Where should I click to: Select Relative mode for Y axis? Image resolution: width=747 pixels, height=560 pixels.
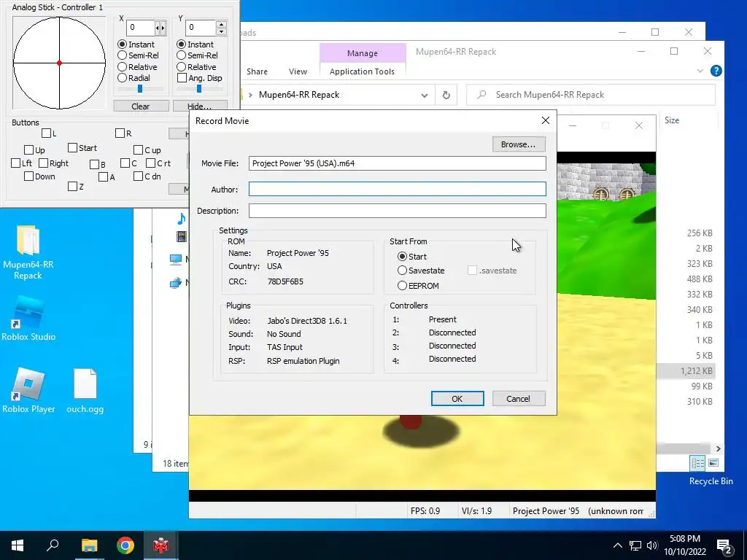coord(181,67)
